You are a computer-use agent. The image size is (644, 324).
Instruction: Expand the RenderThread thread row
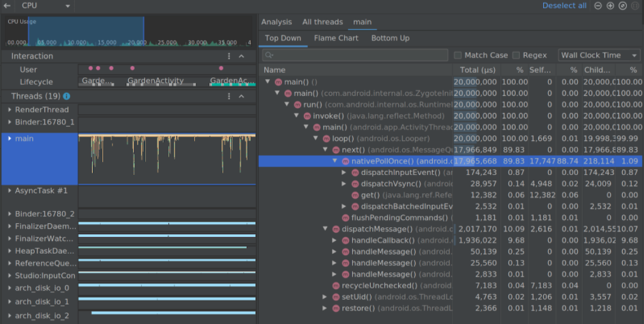point(10,110)
